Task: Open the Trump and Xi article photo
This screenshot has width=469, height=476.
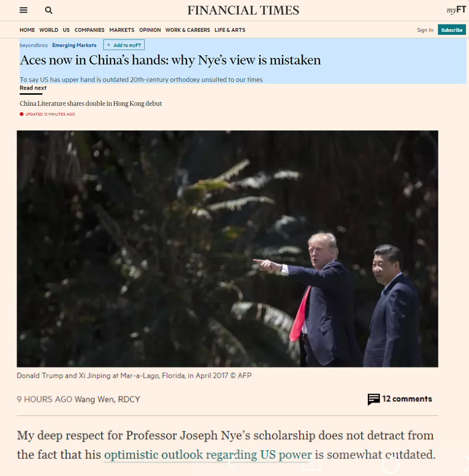Action: click(227, 249)
